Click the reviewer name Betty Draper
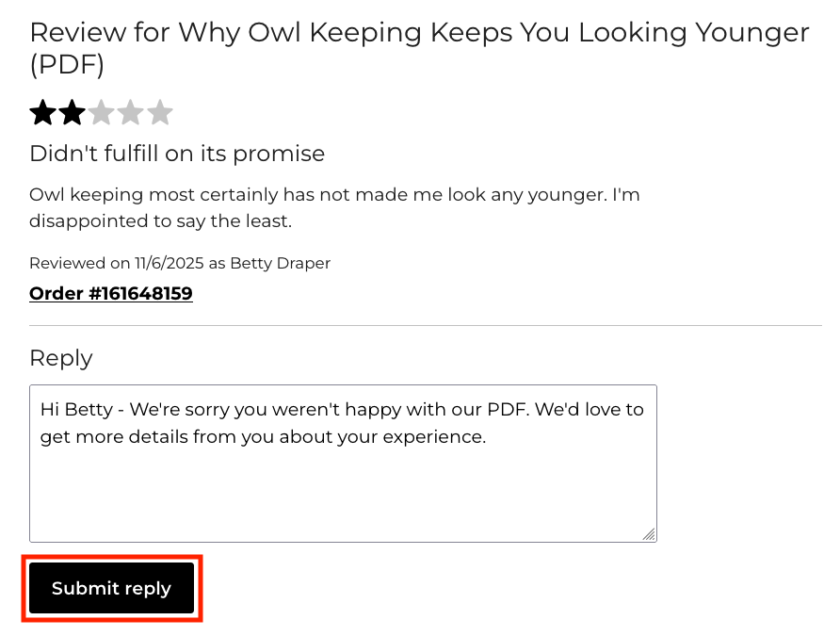 pos(281,263)
